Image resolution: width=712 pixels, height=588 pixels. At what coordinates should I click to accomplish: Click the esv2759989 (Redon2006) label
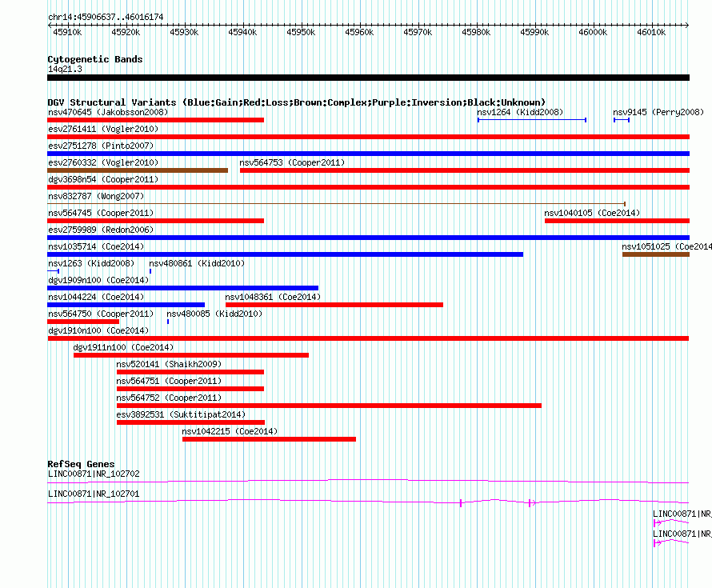click(x=101, y=230)
